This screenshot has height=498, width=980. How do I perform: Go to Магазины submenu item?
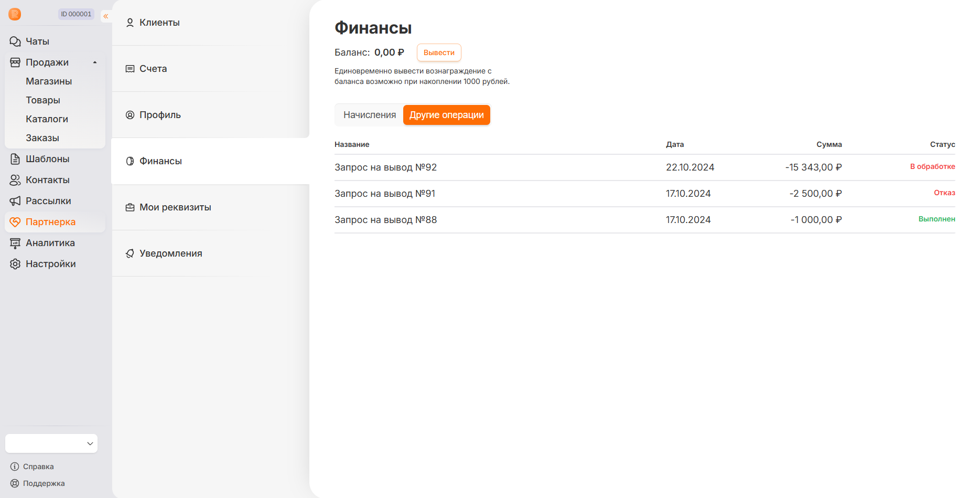pyautogui.click(x=49, y=81)
